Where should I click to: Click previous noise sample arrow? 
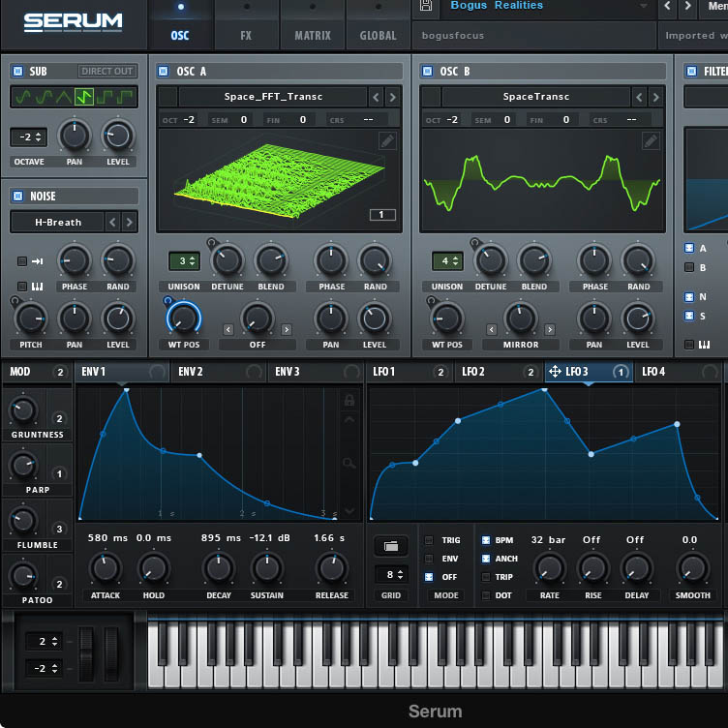tap(112, 223)
